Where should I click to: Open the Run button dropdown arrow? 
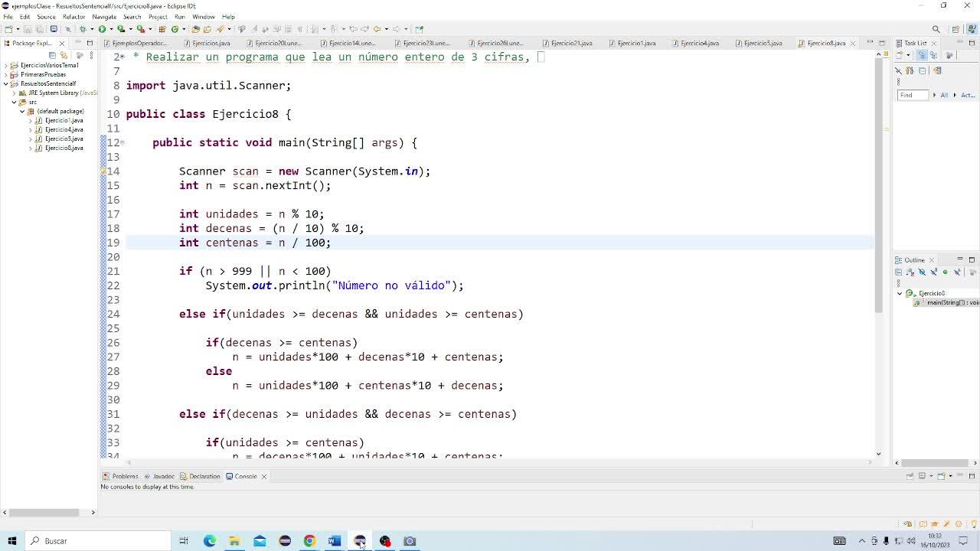(x=109, y=29)
